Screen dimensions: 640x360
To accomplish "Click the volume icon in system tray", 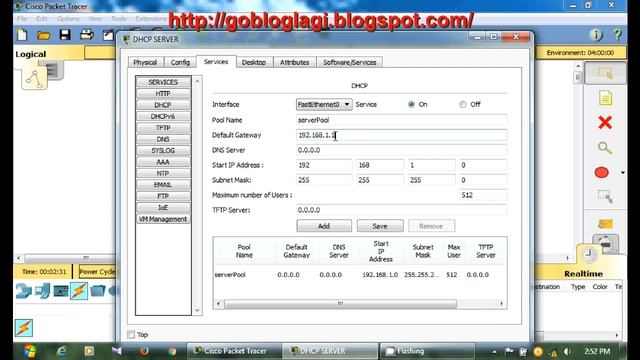I will point(567,351).
